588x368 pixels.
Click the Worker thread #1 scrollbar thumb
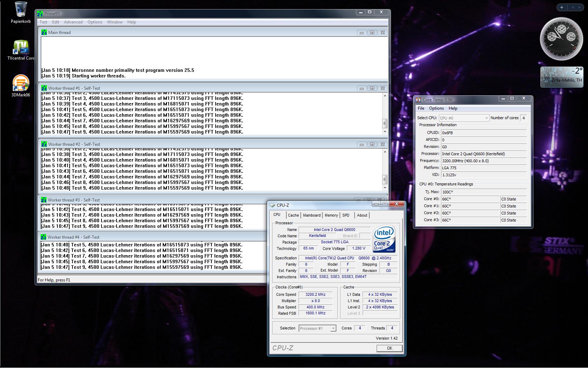point(385,123)
